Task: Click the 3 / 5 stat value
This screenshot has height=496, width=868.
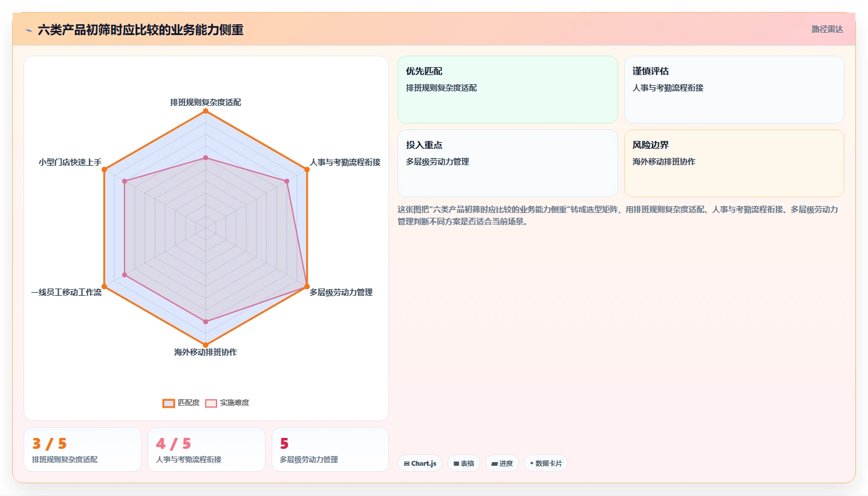Action: 50,444
